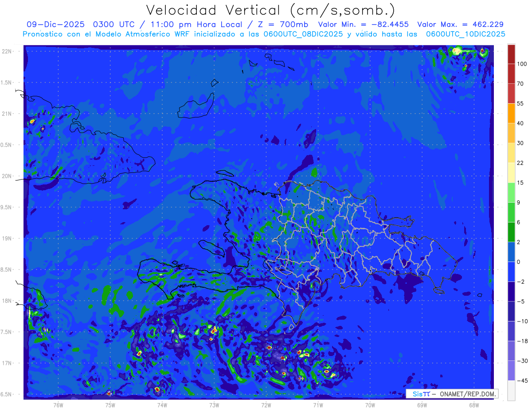The image size is (532, 411).
Task: Click the "74W" longitude label
Action: [162, 405]
